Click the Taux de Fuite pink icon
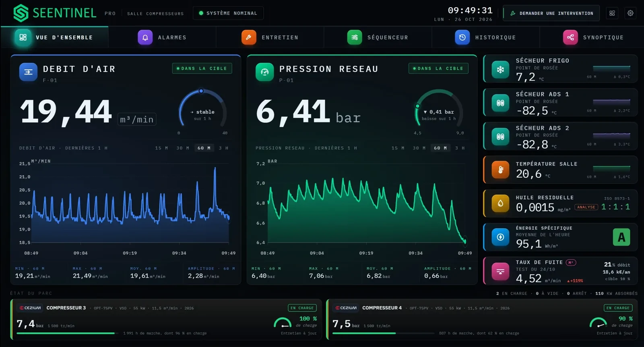 pos(500,271)
